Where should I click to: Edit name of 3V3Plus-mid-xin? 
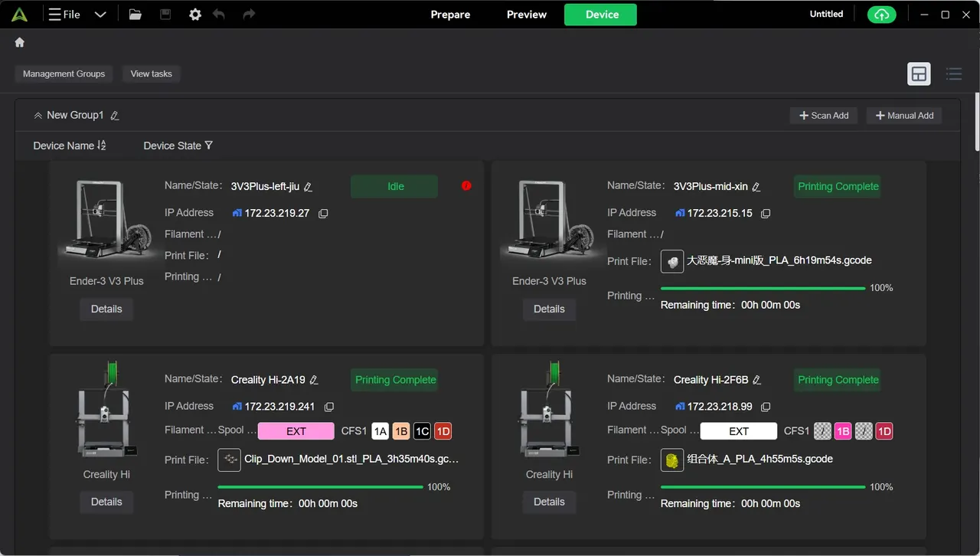pyautogui.click(x=756, y=187)
